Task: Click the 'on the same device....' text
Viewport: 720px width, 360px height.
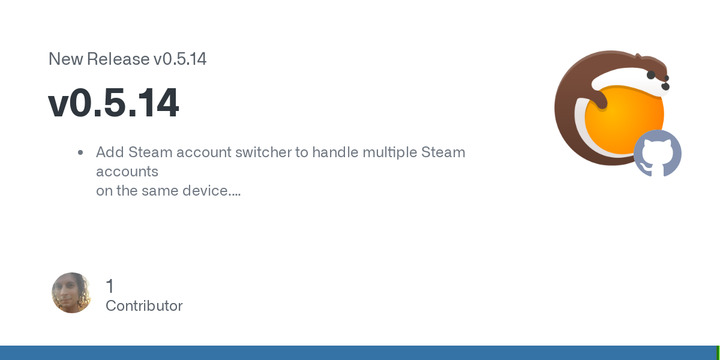Action: pyautogui.click(x=168, y=191)
